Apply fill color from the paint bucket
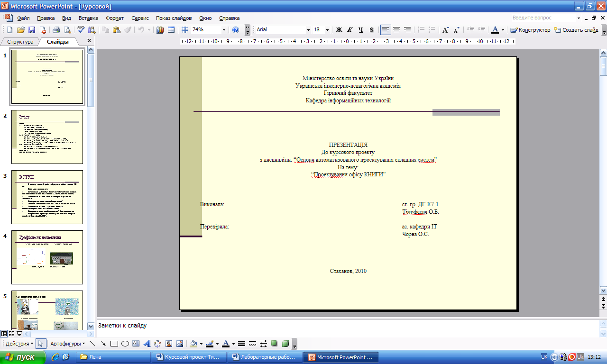The height and width of the screenshot is (364, 607). [193, 344]
